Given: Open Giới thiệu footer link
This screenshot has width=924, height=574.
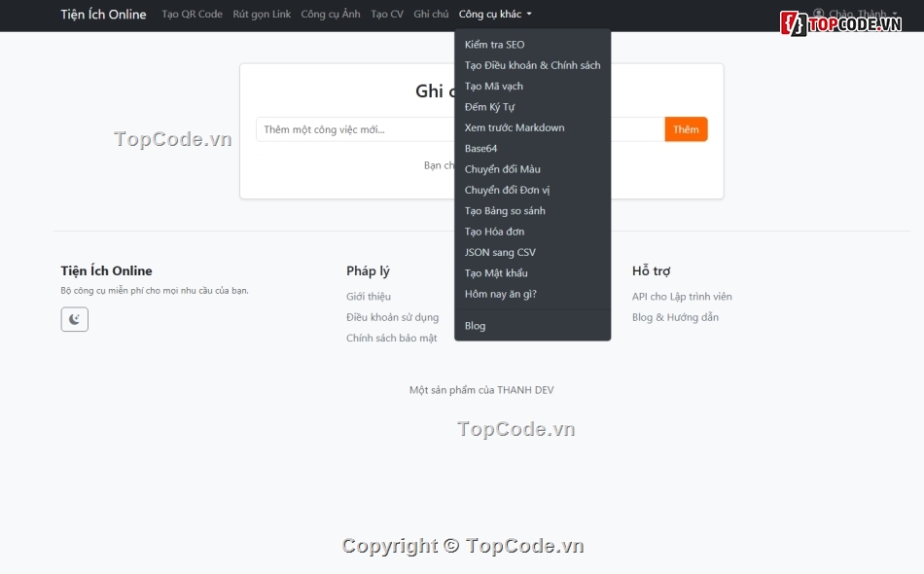Looking at the screenshot, I should (x=369, y=297).
